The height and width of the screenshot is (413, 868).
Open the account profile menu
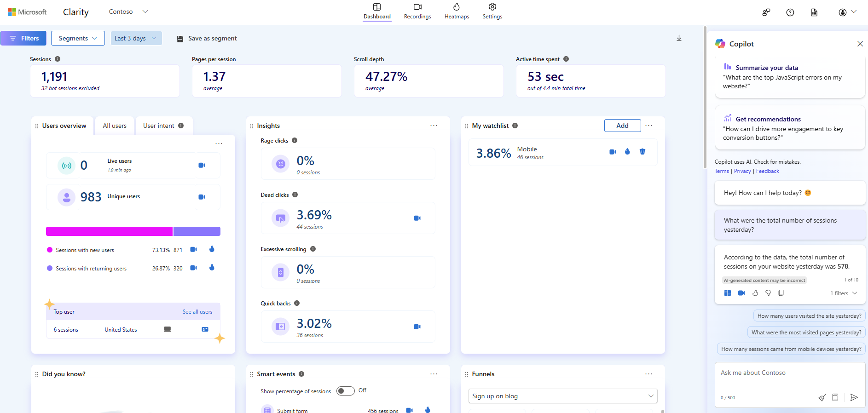click(x=847, y=12)
